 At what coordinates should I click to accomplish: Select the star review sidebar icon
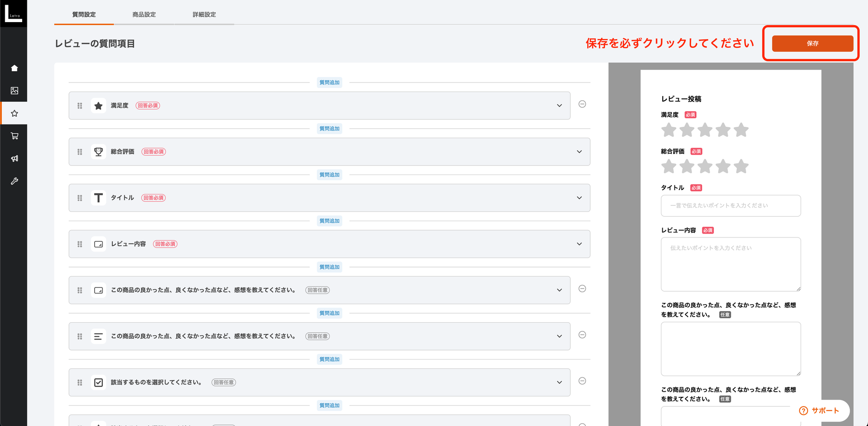point(14,113)
